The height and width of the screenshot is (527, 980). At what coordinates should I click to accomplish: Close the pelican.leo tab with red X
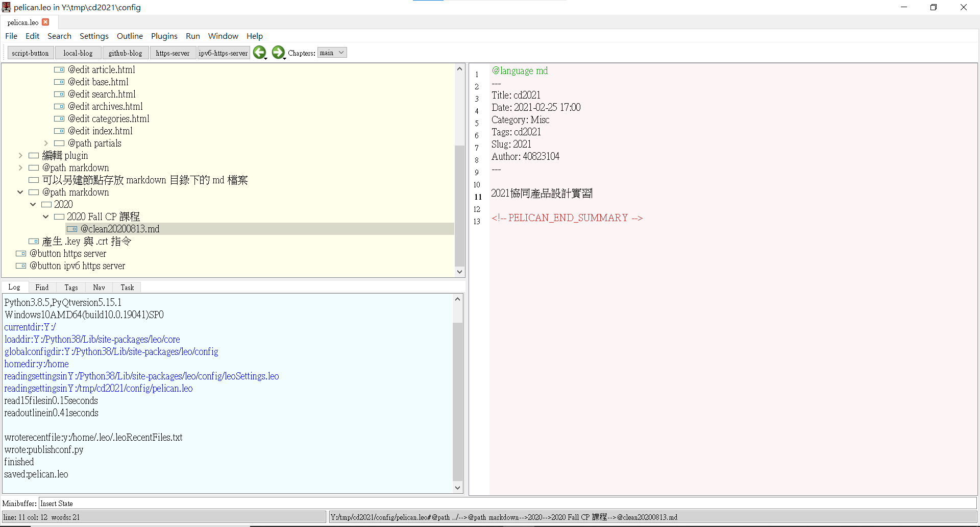(x=45, y=22)
